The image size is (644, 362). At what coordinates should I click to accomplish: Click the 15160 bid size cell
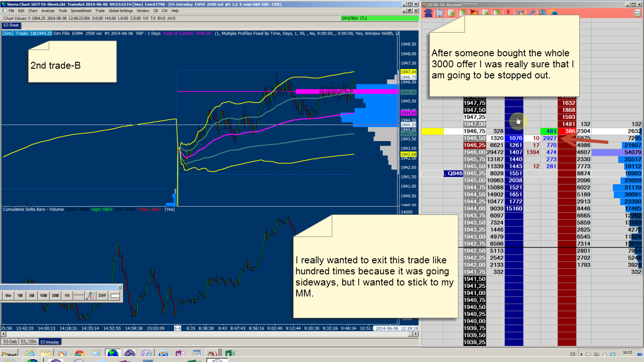pos(514,209)
